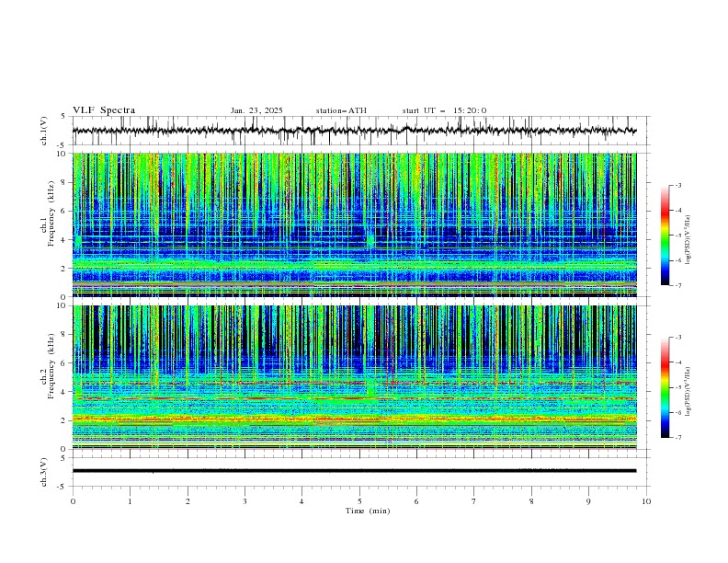Viewport: 728px width, 563px height.
Task: Click the -7 tick on ch.2 color bar
Action: pyautogui.click(x=677, y=438)
